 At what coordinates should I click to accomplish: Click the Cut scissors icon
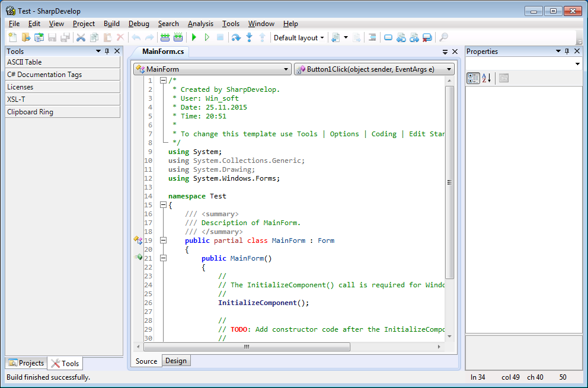tap(81, 37)
